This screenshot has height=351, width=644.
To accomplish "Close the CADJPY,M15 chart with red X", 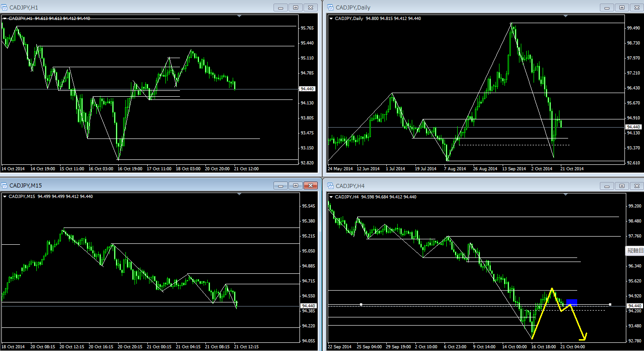I will click(310, 186).
